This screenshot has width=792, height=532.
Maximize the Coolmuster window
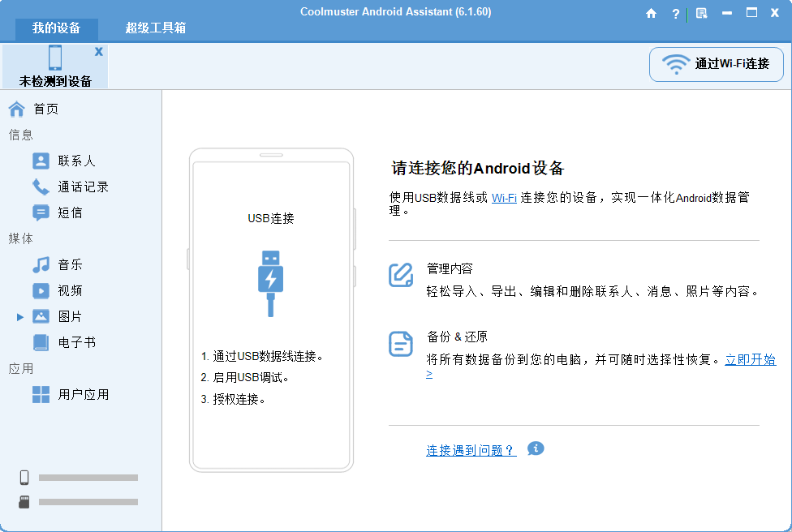click(751, 13)
